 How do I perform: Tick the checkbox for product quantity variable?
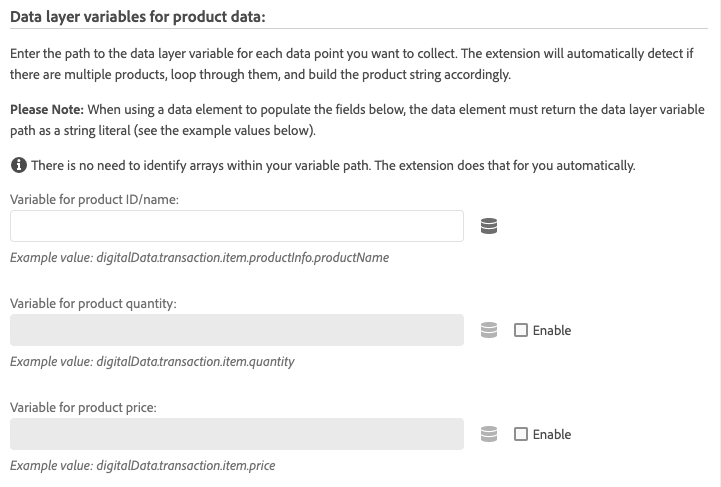click(x=521, y=330)
